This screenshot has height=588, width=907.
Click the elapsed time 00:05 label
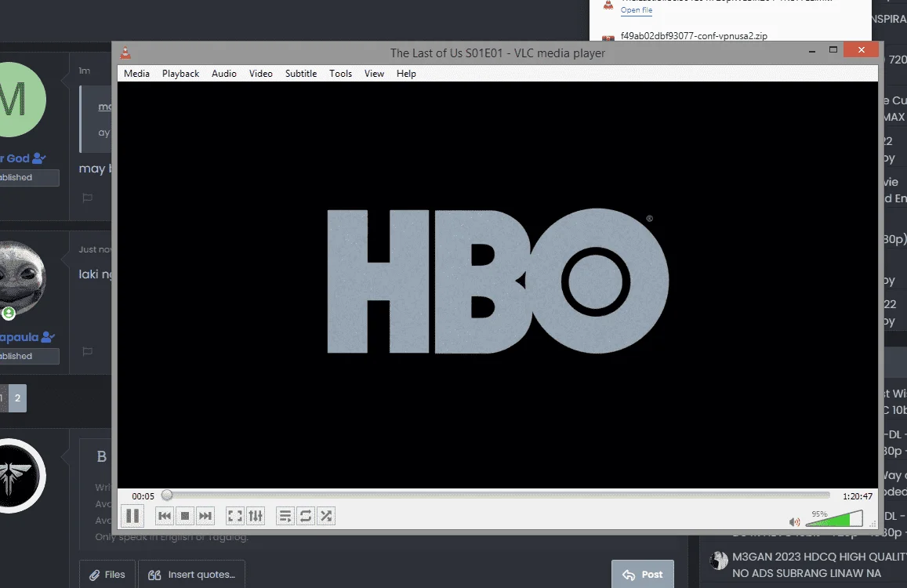tap(143, 496)
